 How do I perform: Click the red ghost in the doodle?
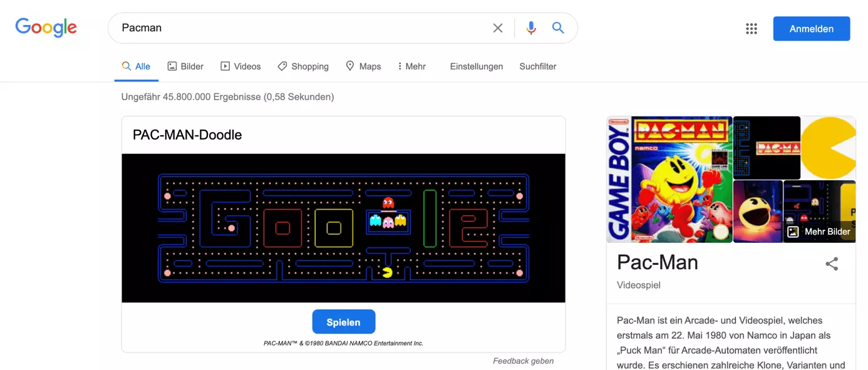[x=388, y=203]
